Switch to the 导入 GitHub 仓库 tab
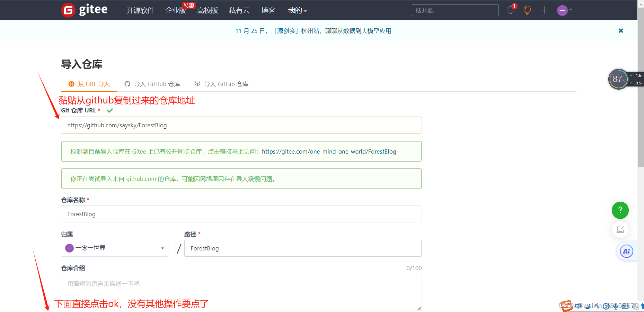644x312 pixels. tap(157, 84)
